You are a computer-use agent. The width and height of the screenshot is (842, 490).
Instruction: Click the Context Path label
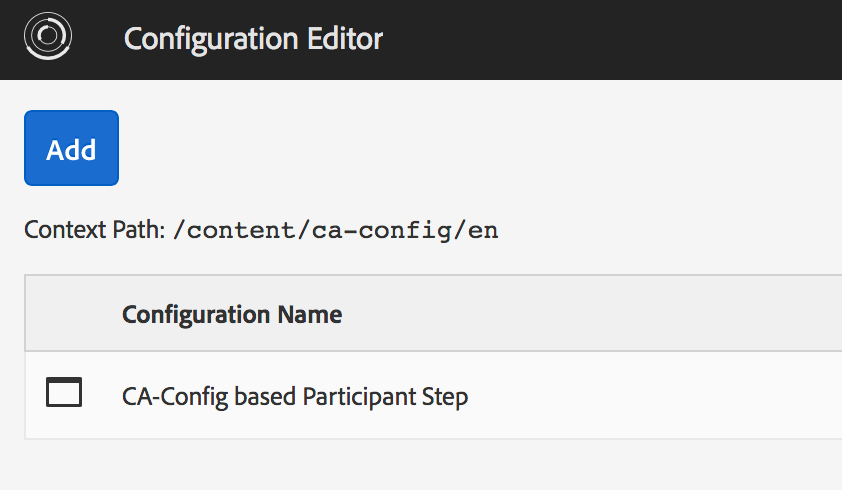(94, 231)
